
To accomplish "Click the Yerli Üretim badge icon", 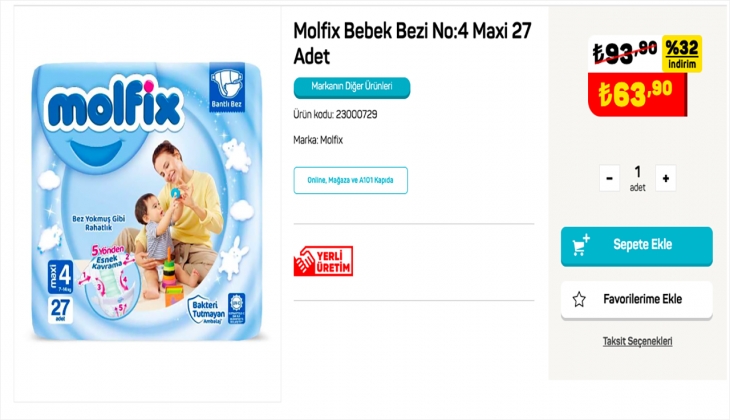I will pos(324,261).
